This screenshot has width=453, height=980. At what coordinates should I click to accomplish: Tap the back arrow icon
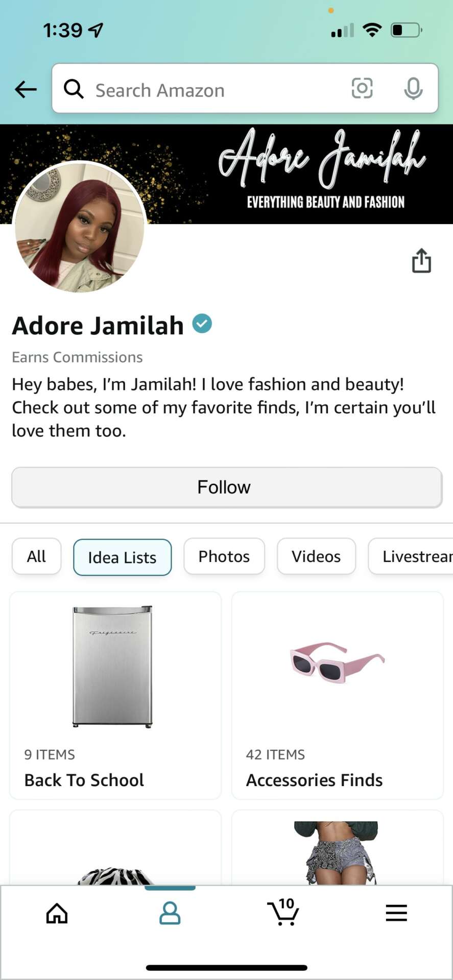coord(26,90)
